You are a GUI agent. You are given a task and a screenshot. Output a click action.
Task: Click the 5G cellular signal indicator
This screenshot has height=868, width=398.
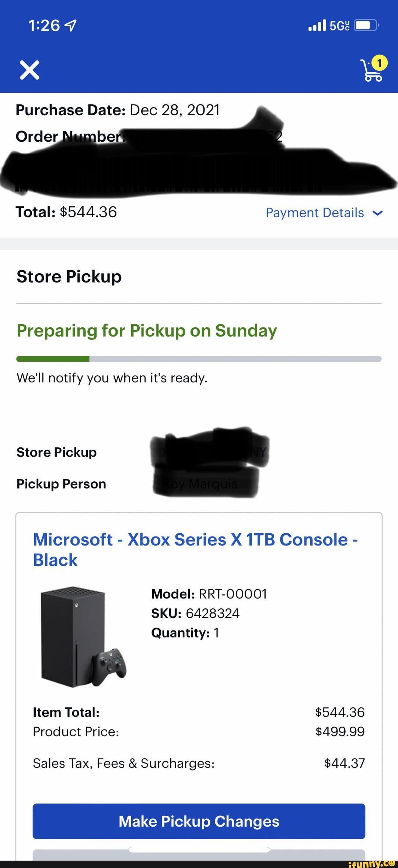340,25
